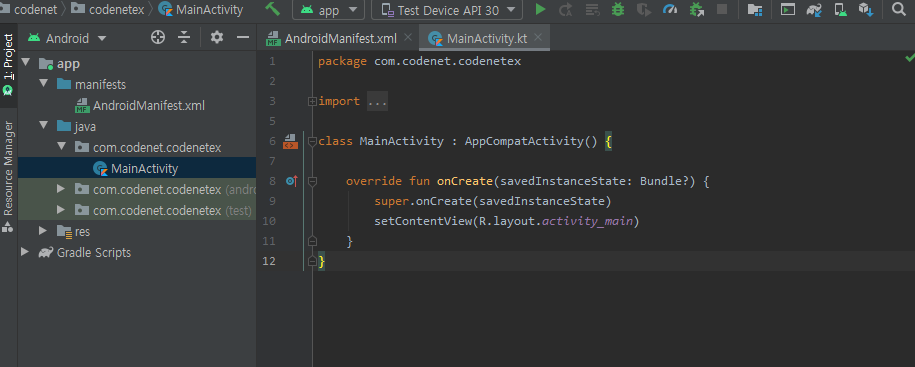Click line number 12 in the gutter

coord(269,261)
